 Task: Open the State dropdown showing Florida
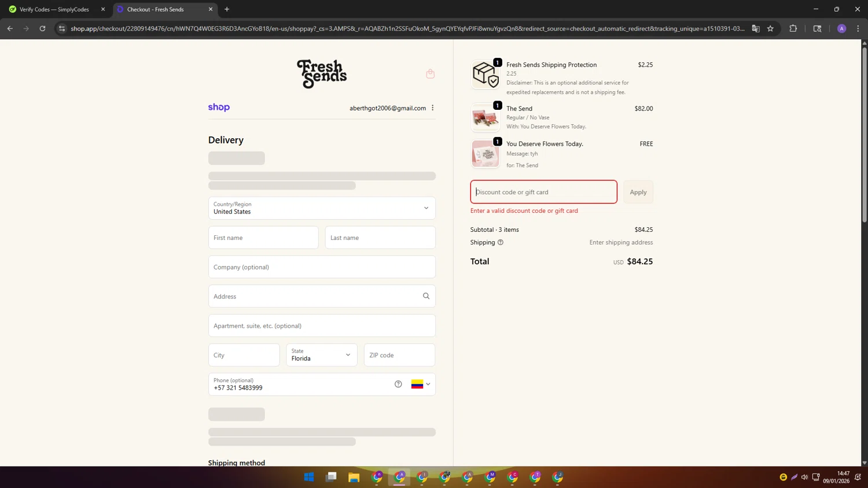[x=322, y=355]
